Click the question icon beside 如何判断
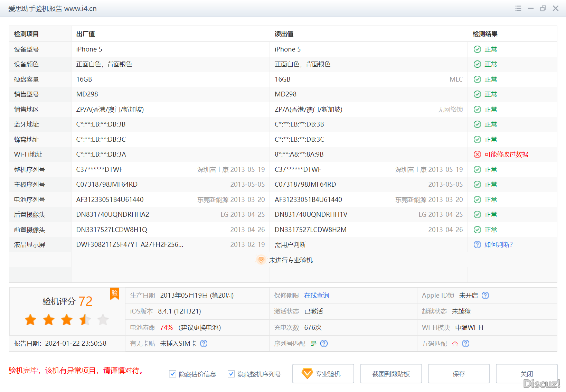The width and height of the screenshot is (566, 392). tap(477, 245)
